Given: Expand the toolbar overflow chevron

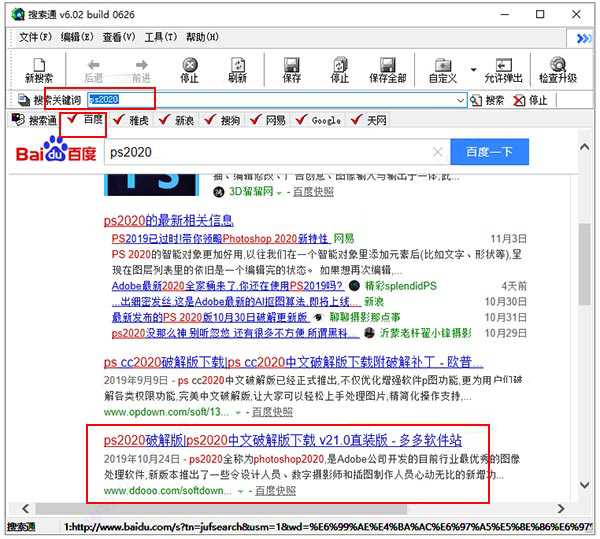Looking at the screenshot, I should tap(585, 37).
